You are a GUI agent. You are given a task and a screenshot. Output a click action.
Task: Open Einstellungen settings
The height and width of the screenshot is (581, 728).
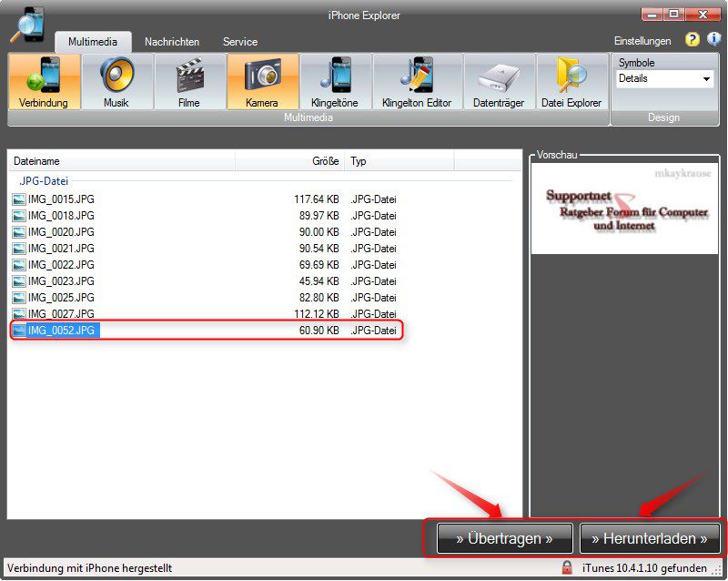642,41
